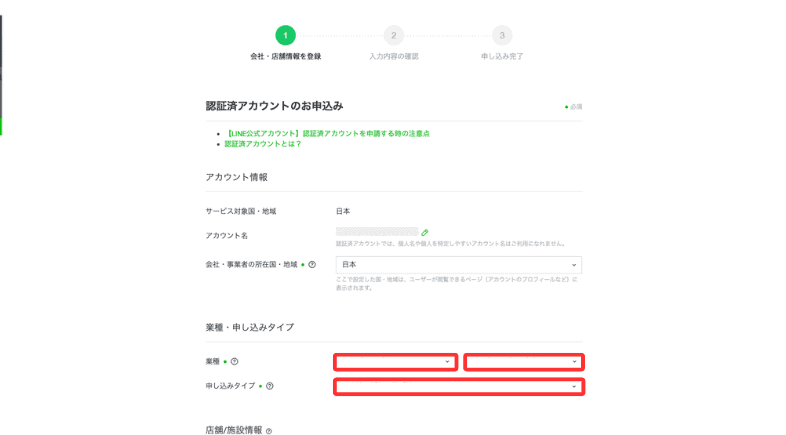The width and height of the screenshot is (786, 435).
Task: Open link about 認証済アカウントを申請する時の注意点
Action: point(327,133)
